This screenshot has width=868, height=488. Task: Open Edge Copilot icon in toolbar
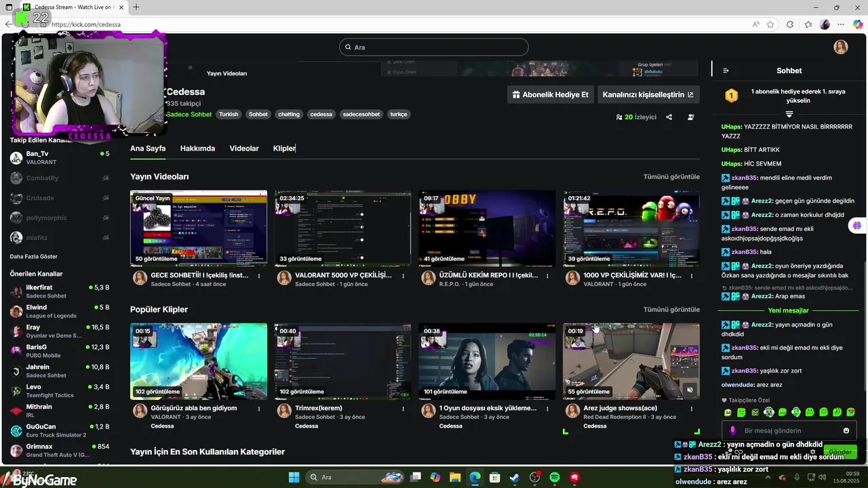pyautogui.click(x=858, y=24)
